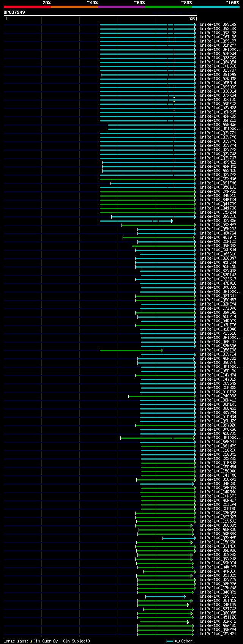This screenshot has height=644, width=243.
Task: Click the arrowhead ending the Q3V806 alignment
Action: point(172,221)
